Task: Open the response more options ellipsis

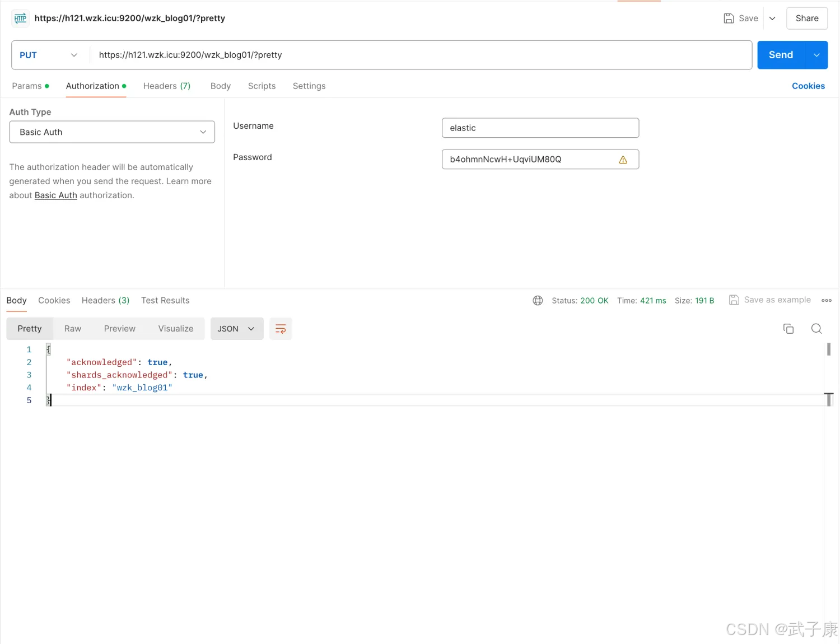Action: (x=827, y=301)
